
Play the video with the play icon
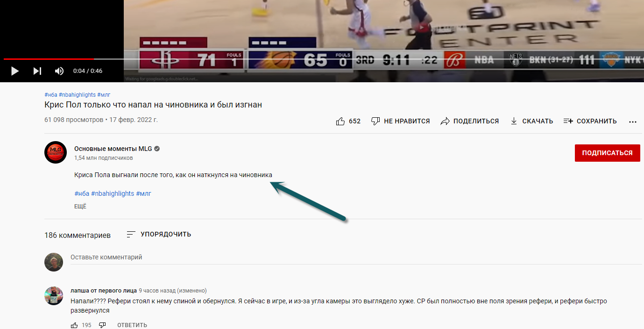pos(15,71)
